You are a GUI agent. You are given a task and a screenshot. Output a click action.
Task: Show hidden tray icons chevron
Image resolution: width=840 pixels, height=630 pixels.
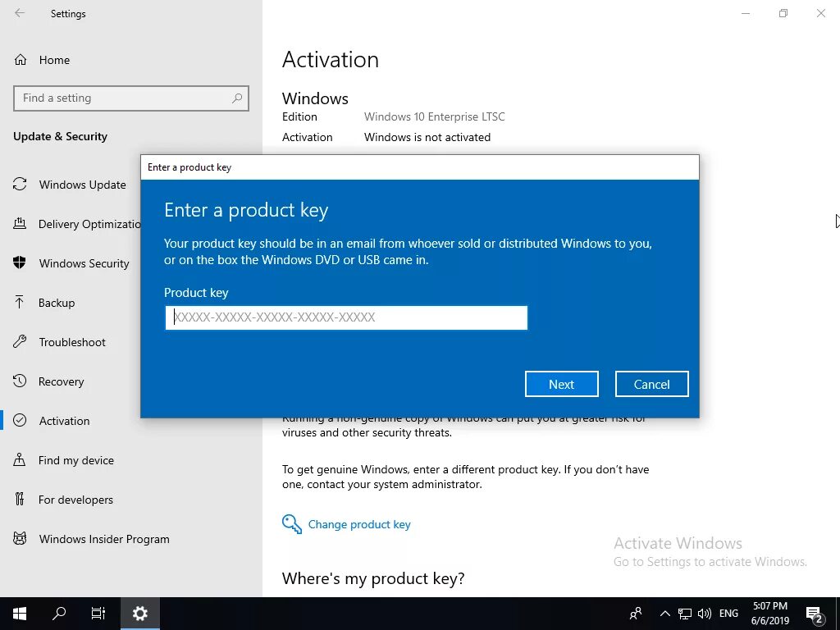(664, 614)
